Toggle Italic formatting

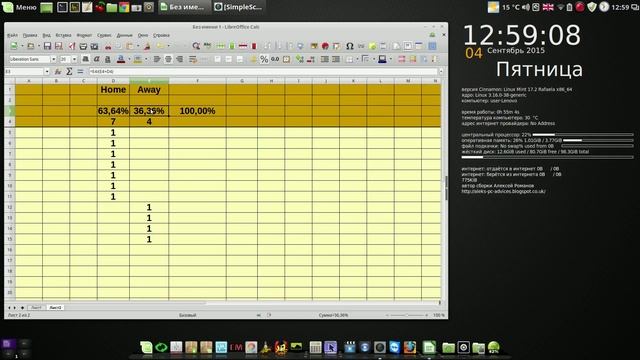[x=97, y=60]
